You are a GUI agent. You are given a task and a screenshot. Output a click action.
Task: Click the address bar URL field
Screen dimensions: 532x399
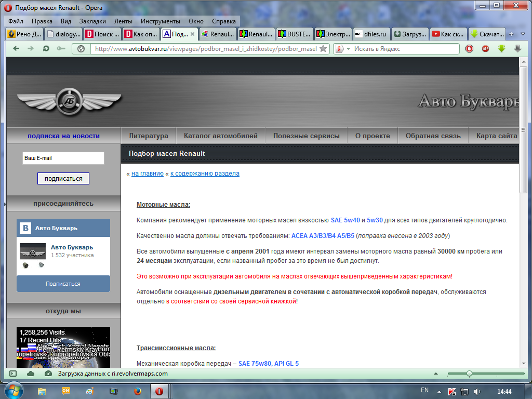[206, 49]
